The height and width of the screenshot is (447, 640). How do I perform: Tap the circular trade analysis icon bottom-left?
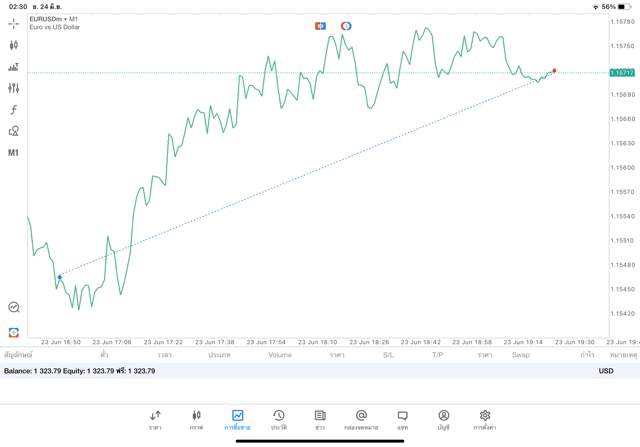click(x=14, y=307)
